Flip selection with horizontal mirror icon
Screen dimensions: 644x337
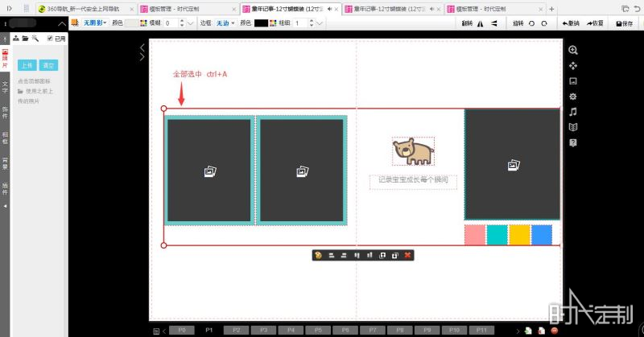click(480, 23)
